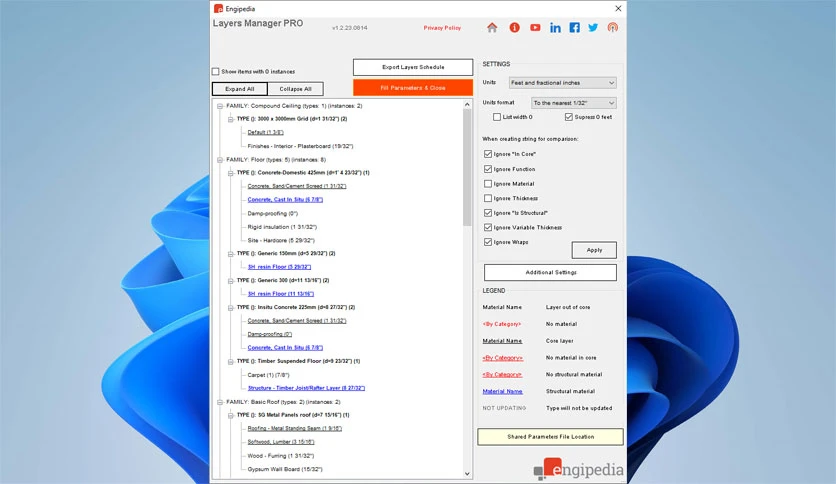
Task: Open the Twitter icon link
Action: click(x=593, y=28)
